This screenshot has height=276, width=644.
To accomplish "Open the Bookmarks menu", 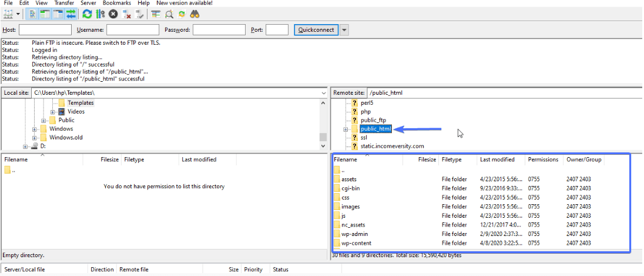I will (x=117, y=3).
